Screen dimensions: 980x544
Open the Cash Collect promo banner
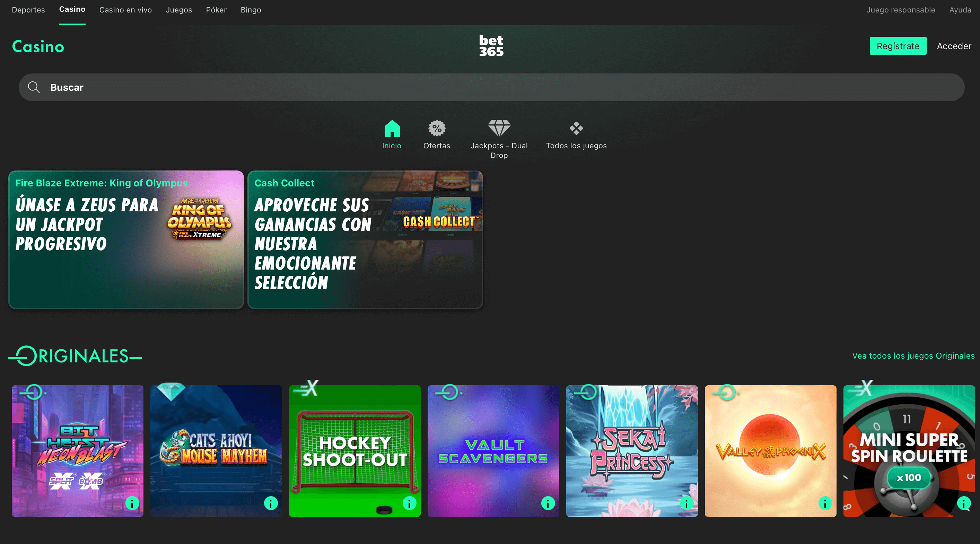pyautogui.click(x=365, y=240)
